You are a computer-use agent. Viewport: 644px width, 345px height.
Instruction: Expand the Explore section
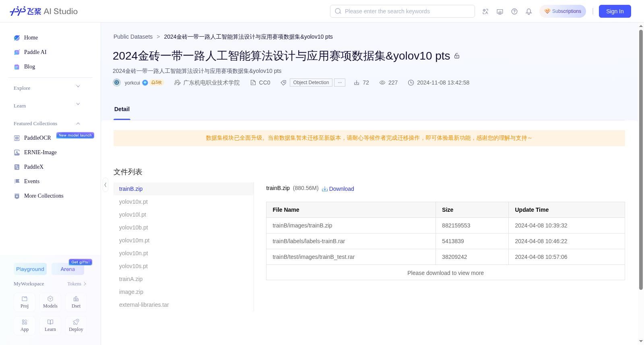(x=47, y=88)
